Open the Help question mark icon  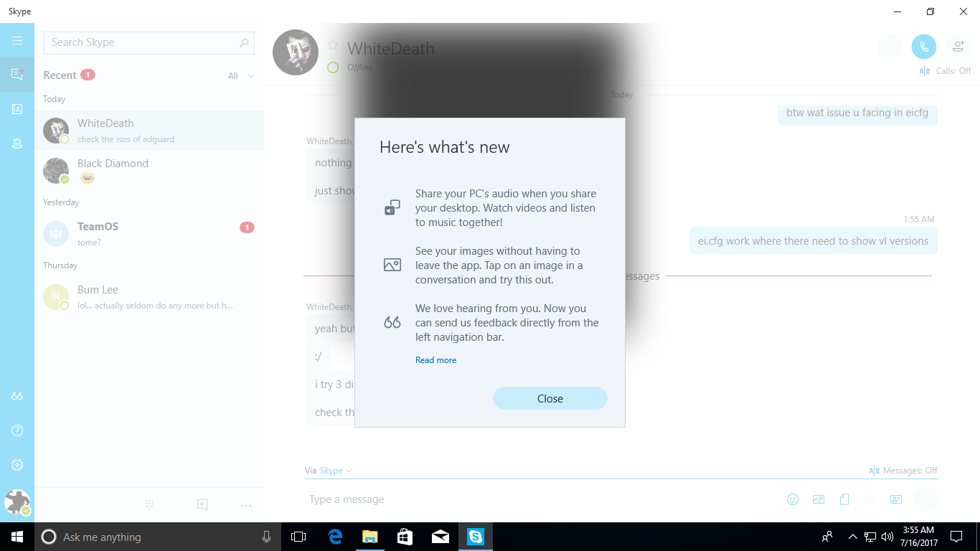17,430
